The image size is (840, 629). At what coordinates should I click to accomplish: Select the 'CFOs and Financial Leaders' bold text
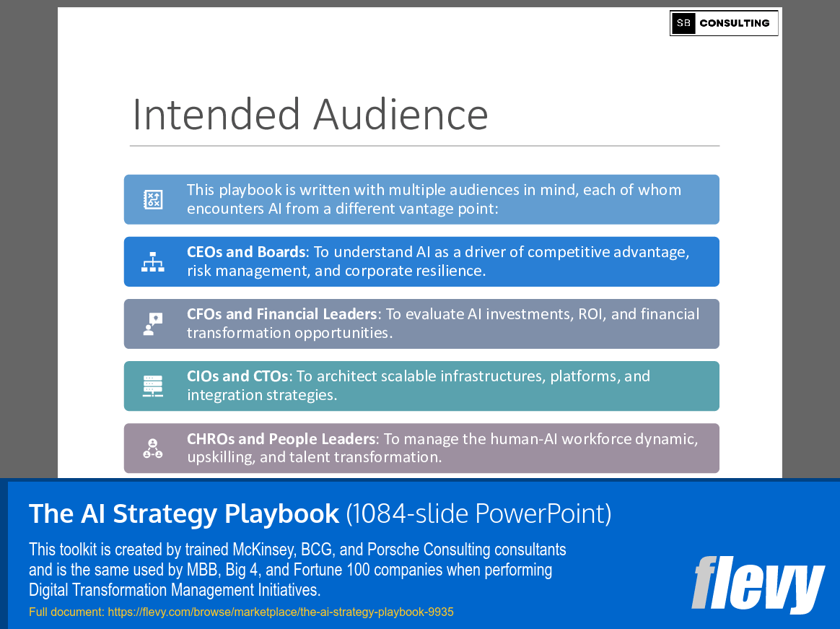tap(281, 314)
